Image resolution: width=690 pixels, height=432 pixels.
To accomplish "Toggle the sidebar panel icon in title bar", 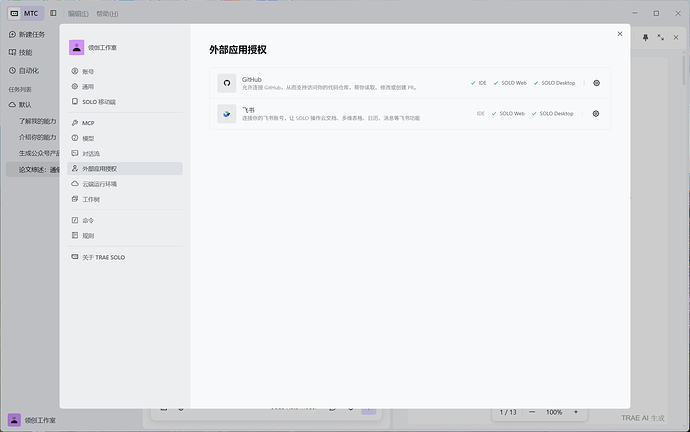I will click(x=53, y=13).
